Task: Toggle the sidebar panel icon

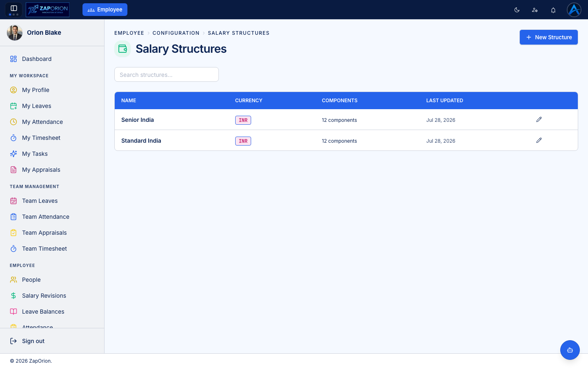Action: click(x=13, y=8)
